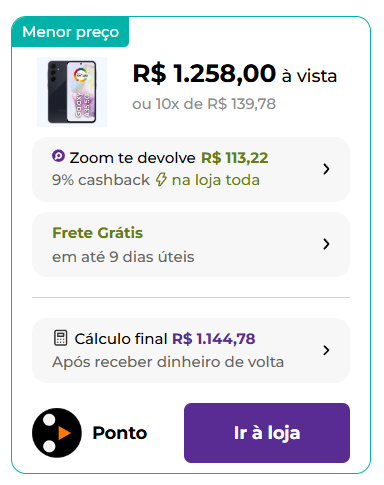Click Após receber dinheiro de volta text
Screen dimensions: 384x485
168,362
